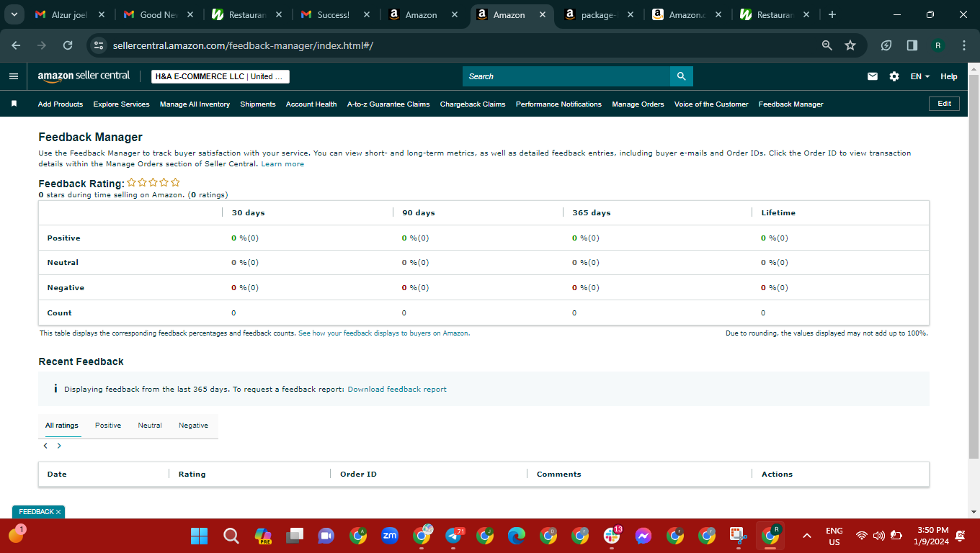Switch to Alzur joel Gmail tab
The width and height of the screenshot is (980, 553).
tap(71, 14)
